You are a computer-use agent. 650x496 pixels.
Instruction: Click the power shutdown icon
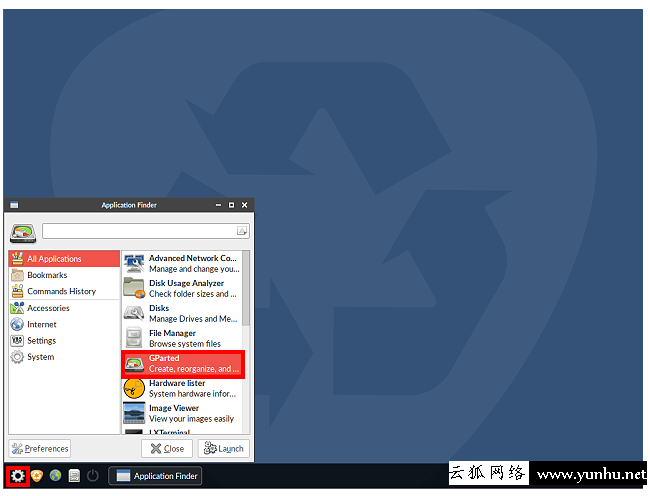(x=93, y=476)
